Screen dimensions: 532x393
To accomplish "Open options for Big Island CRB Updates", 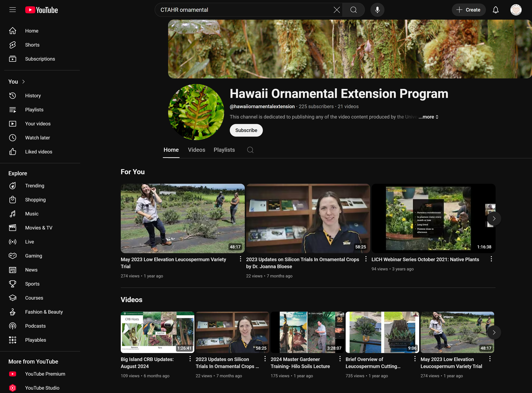I will (190, 359).
